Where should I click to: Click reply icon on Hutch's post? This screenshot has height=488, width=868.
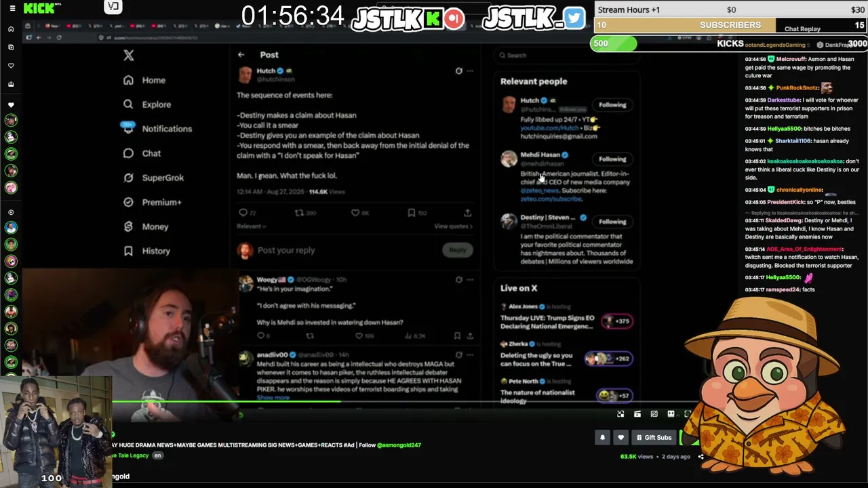coord(243,213)
